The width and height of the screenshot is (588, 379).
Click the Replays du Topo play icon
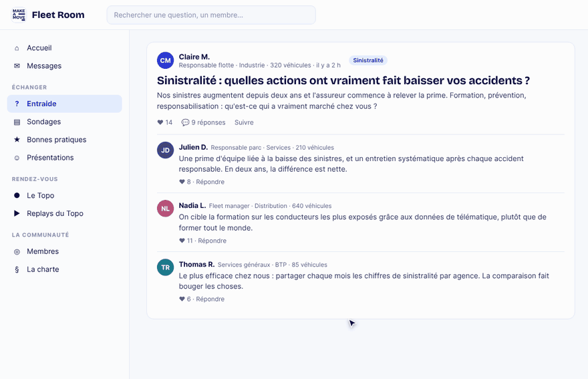click(x=17, y=213)
